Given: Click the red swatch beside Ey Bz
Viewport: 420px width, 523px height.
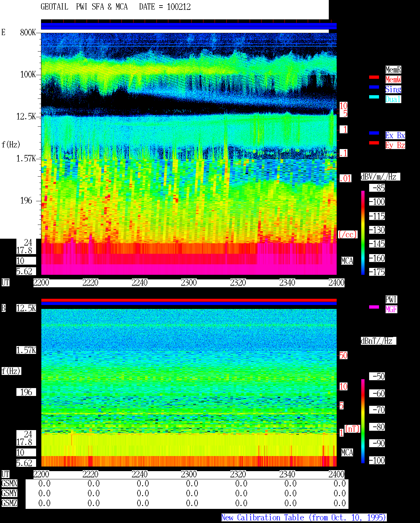Looking at the screenshot, I should pos(374,143).
